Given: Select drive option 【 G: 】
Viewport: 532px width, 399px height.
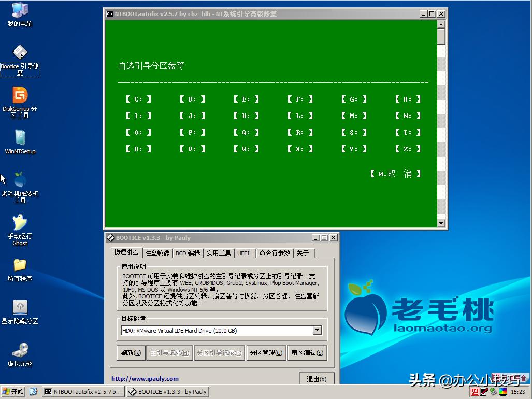Looking at the screenshot, I should point(354,99).
